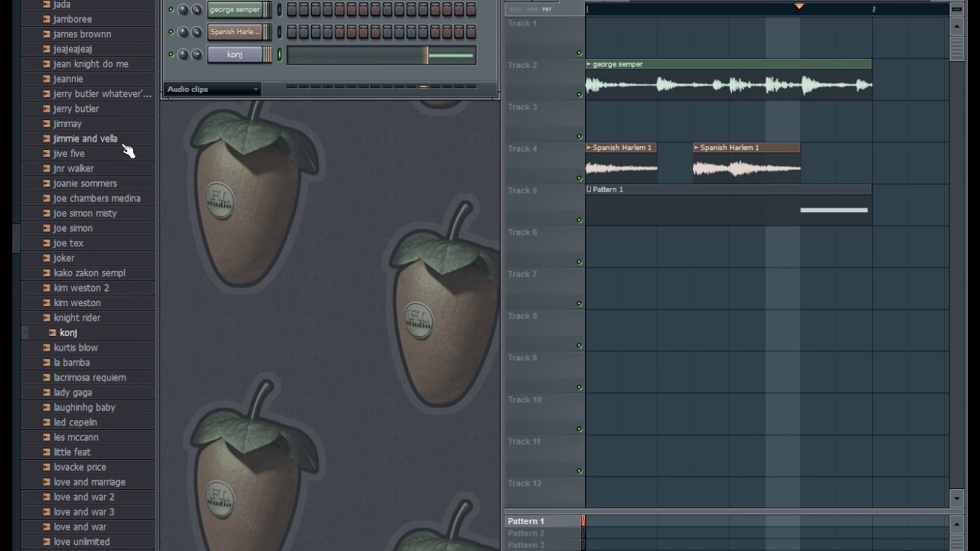Open the Spanish Harle channel button

click(x=235, y=32)
